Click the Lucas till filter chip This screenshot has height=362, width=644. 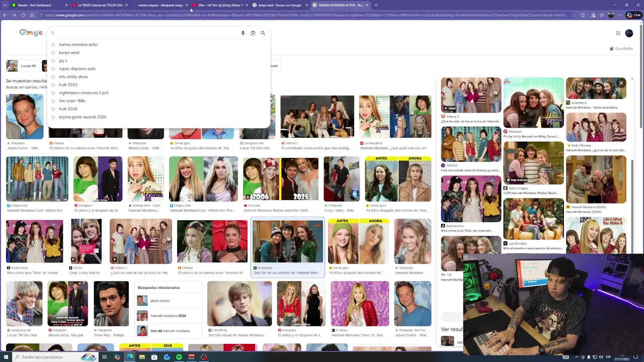coord(22,66)
